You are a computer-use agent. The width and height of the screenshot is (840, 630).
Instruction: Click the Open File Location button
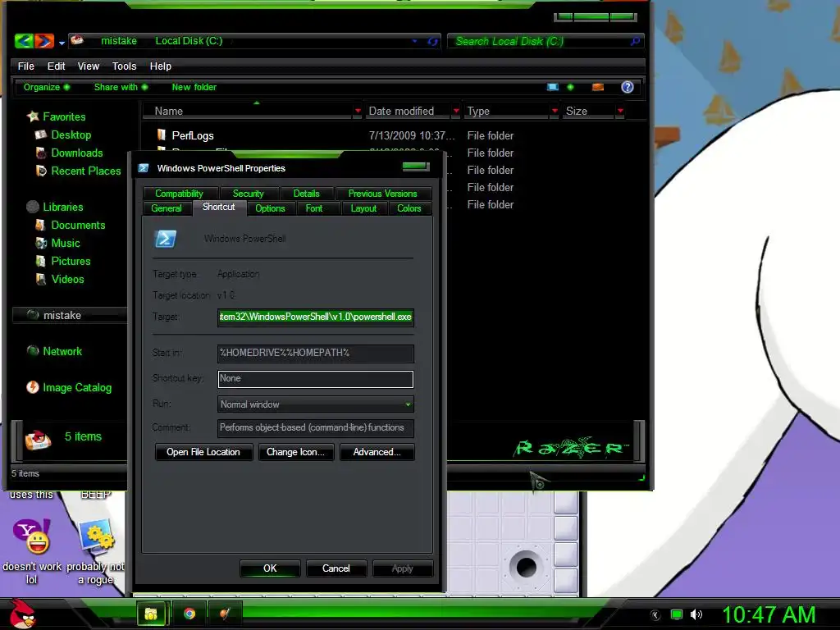[203, 452]
